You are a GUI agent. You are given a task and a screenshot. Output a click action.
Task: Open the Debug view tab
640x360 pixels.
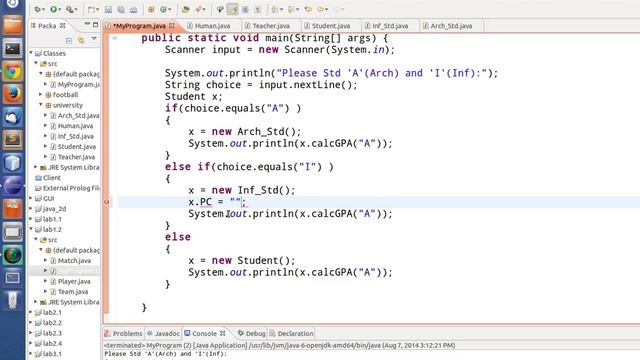251,333
